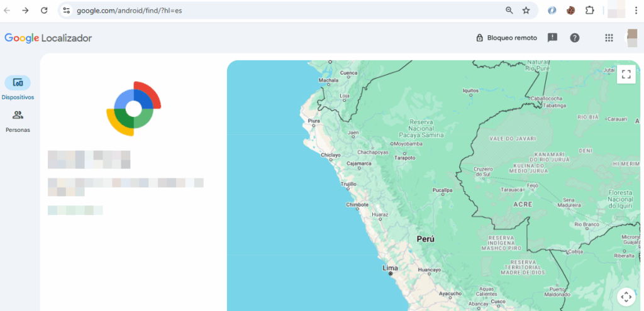
Task: Switch to the Personas tab
Action: (x=18, y=116)
